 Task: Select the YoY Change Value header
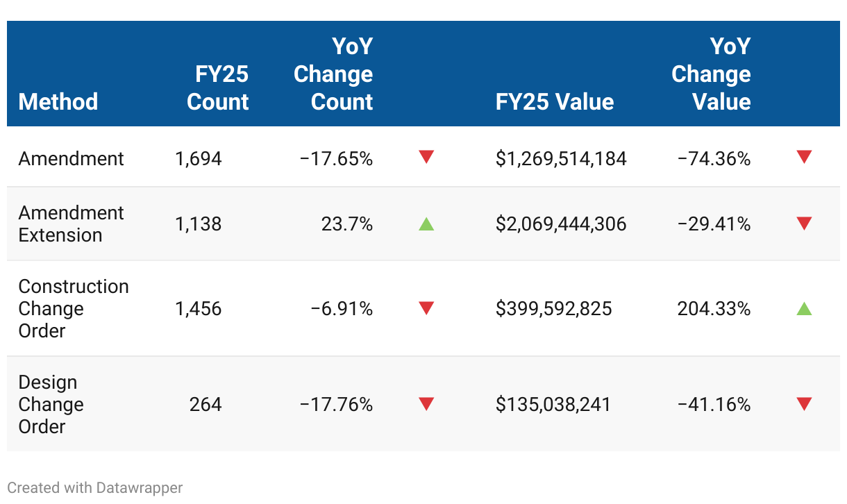point(711,74)
